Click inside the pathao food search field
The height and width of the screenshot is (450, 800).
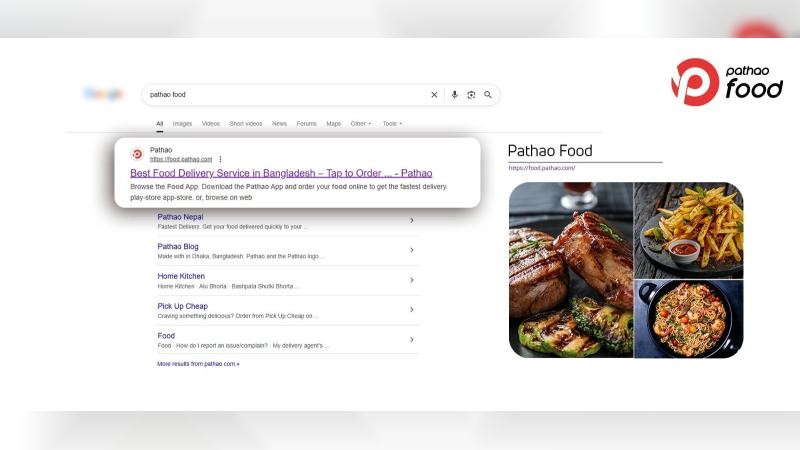pos(286,95)
